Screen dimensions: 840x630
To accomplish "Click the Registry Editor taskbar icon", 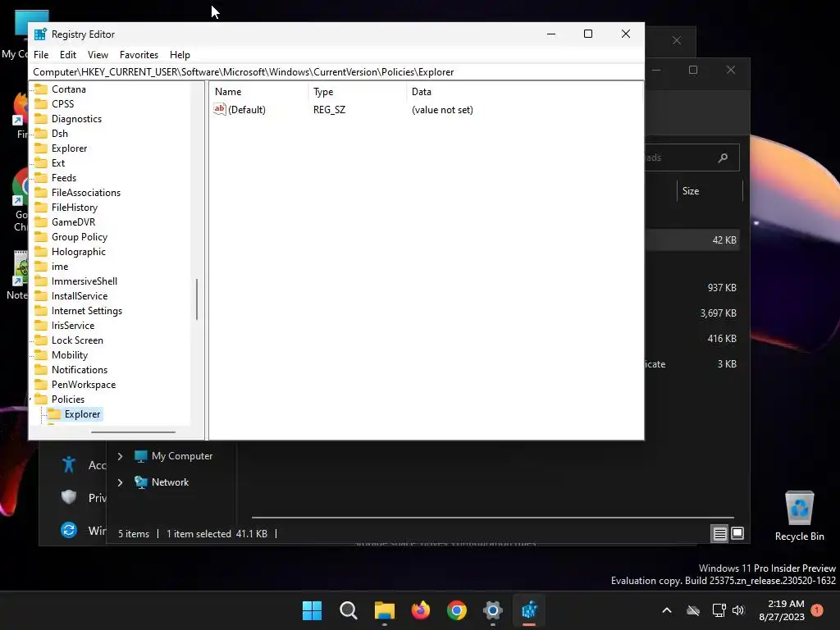I will (x=529, y=610).
